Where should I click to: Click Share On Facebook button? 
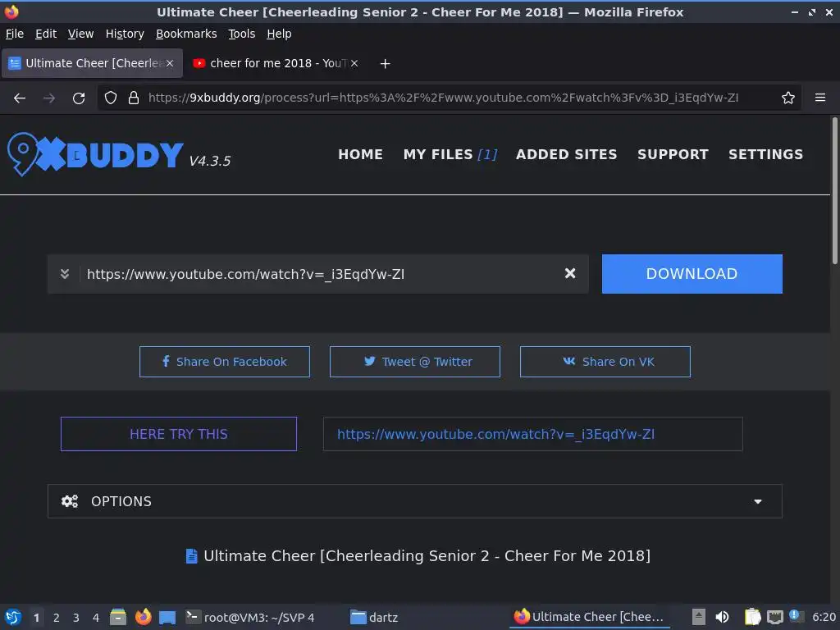(225, 362)
